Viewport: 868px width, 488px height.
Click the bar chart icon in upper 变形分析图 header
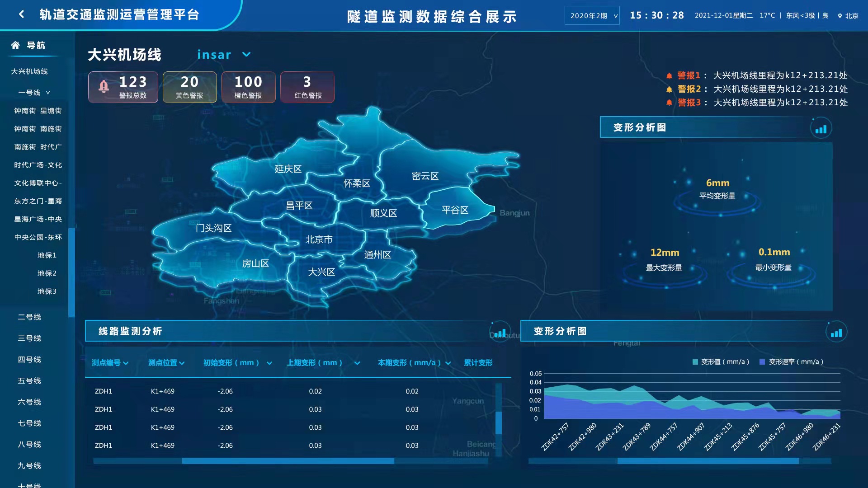point(821,129)
